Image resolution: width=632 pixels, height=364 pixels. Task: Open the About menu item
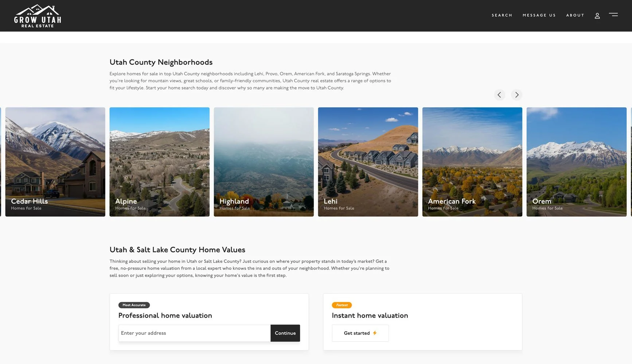[575, 15]
